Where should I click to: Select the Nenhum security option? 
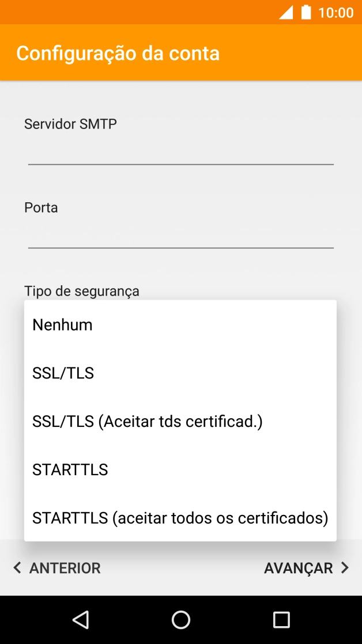click(x=62, y=324)
